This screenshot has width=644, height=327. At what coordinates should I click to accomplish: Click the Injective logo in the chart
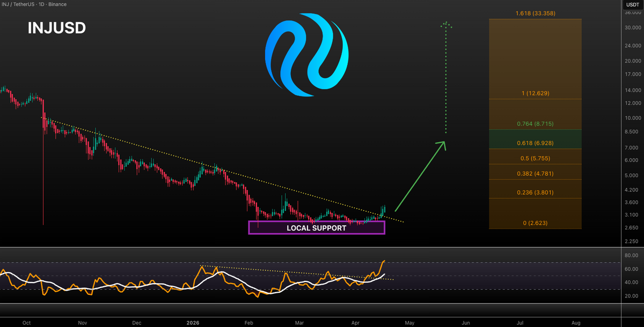pyautogui.click(x=306, y=55)
